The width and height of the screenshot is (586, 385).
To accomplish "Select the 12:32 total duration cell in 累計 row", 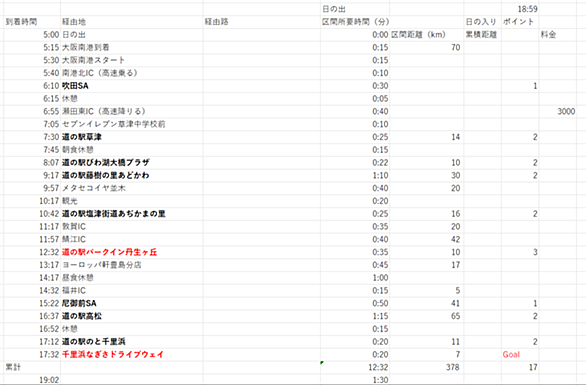I will point(355,367).
